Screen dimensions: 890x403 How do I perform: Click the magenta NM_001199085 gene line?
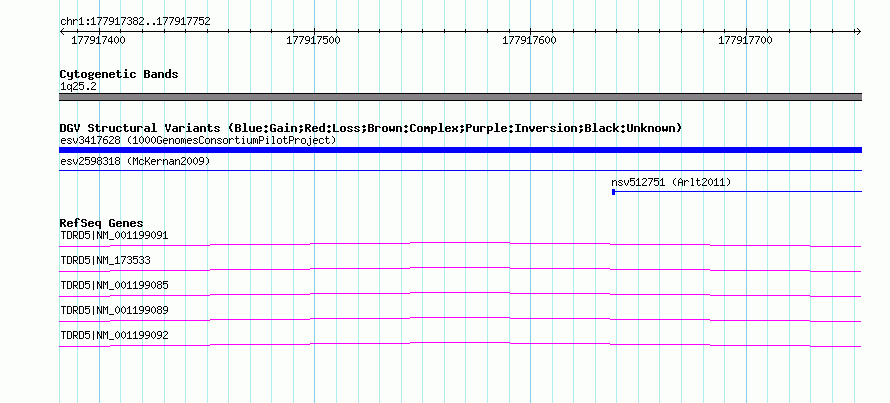[x=460, y=293]
